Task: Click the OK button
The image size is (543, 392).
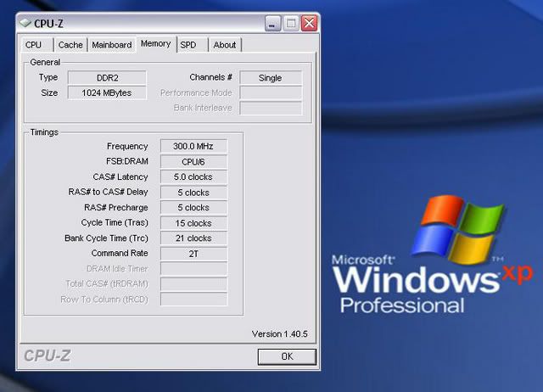Action: (x=287, y=356)
